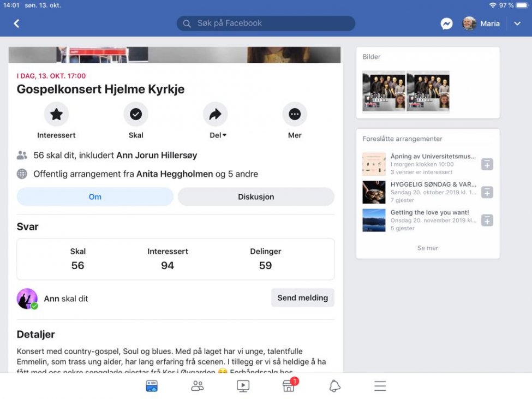Click Se mer under suggested events

(427, 248)
